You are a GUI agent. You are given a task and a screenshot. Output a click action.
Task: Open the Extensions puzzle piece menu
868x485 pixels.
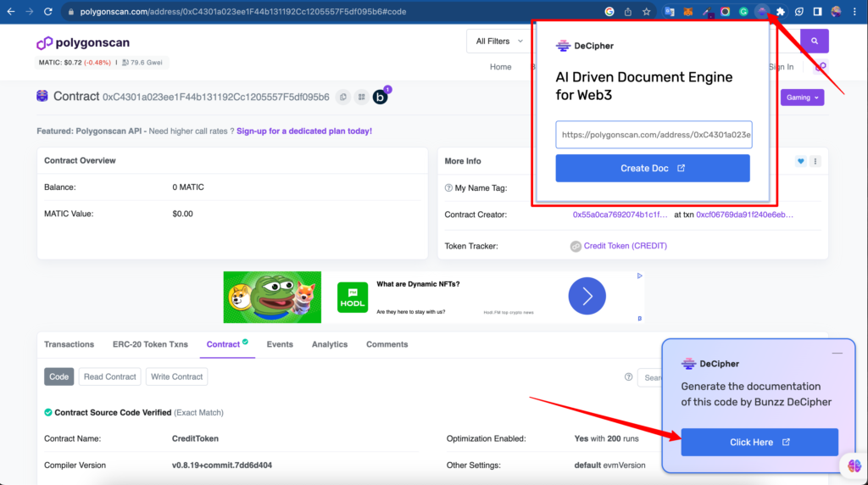[781, 12]
